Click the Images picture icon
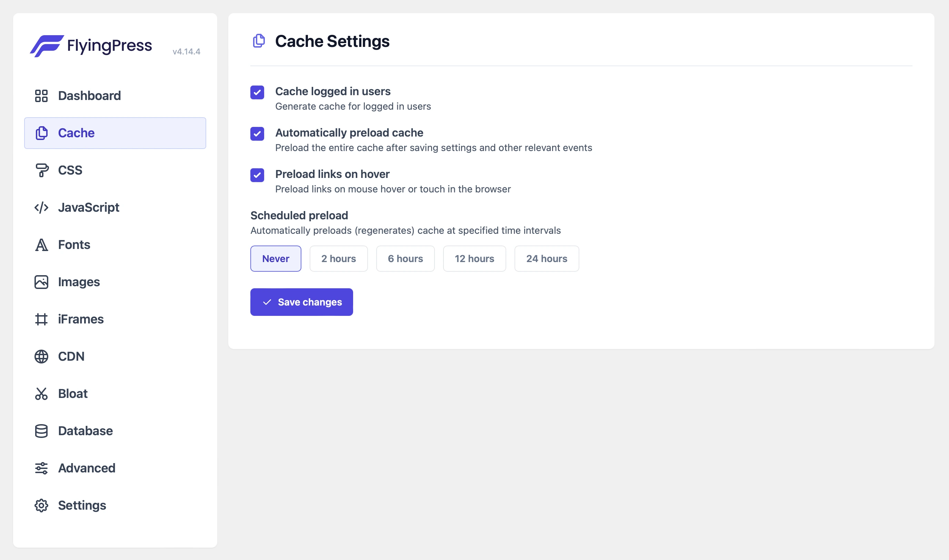Viewport: 949px width, 560px height. [x=41, y=282]
